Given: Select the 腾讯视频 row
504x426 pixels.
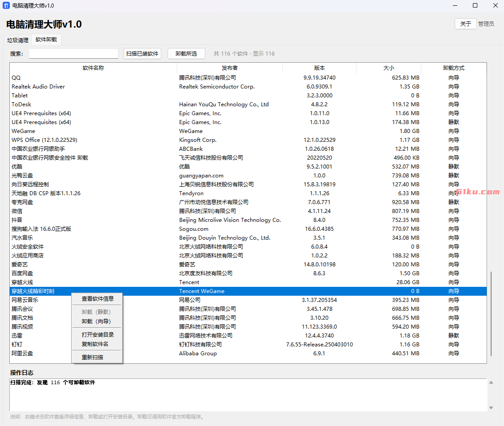Looking at the screenshot, I should pyautogui.click(x=248, y=327).
